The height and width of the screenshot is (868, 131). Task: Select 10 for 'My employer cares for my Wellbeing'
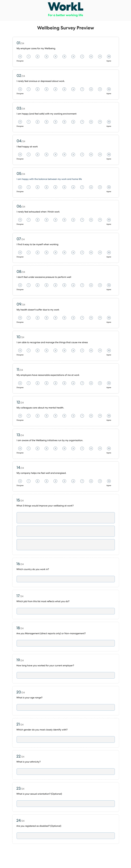(x=109, y=57)
